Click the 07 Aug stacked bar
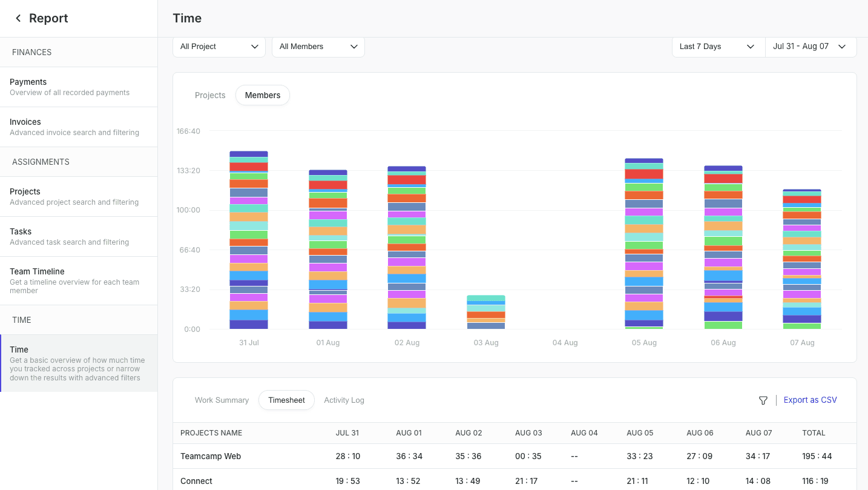This screenshot has width=868, height=490. pos(802,259)
